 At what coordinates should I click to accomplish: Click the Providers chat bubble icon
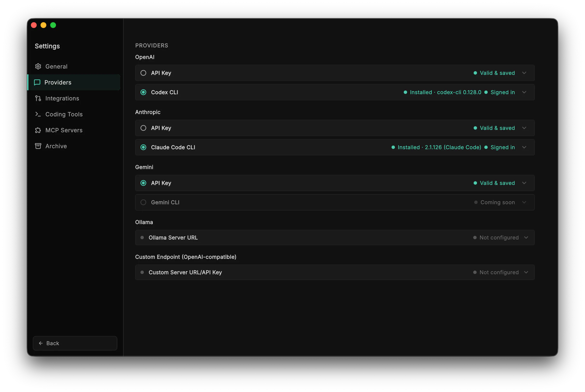pos(37,83)
